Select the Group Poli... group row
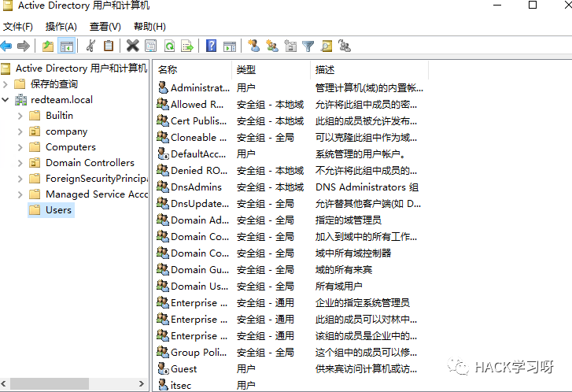Image resolution: width=572 pixels, height=392 pixels. click(x=290, y=352)
